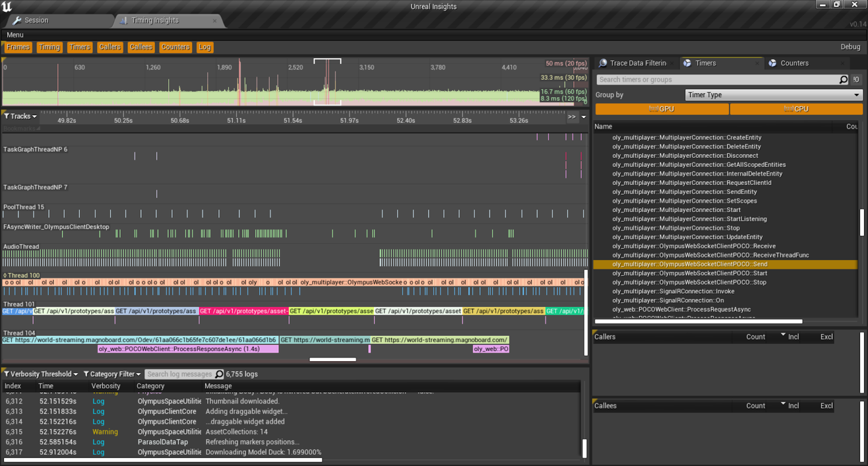Click the Timing Insights tab chart icon

pyautogui.click(x=123, y=20)
